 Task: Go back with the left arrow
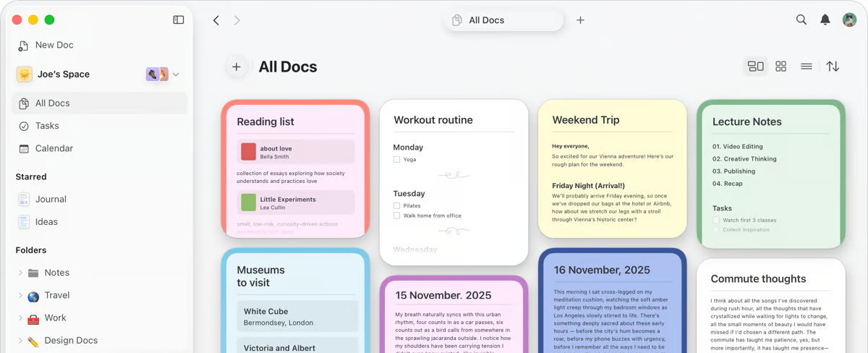(216, 20)
